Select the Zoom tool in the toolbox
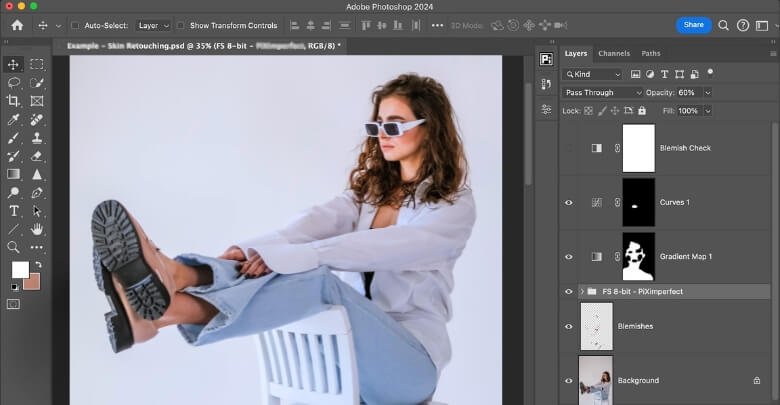The width and height of the screenshot is (780, 405). [13, 247]
